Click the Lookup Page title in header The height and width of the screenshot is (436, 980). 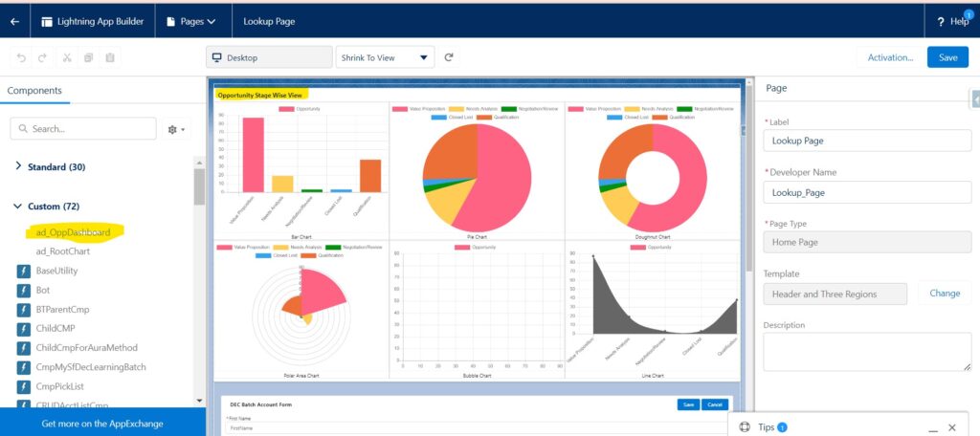(269, 21)
